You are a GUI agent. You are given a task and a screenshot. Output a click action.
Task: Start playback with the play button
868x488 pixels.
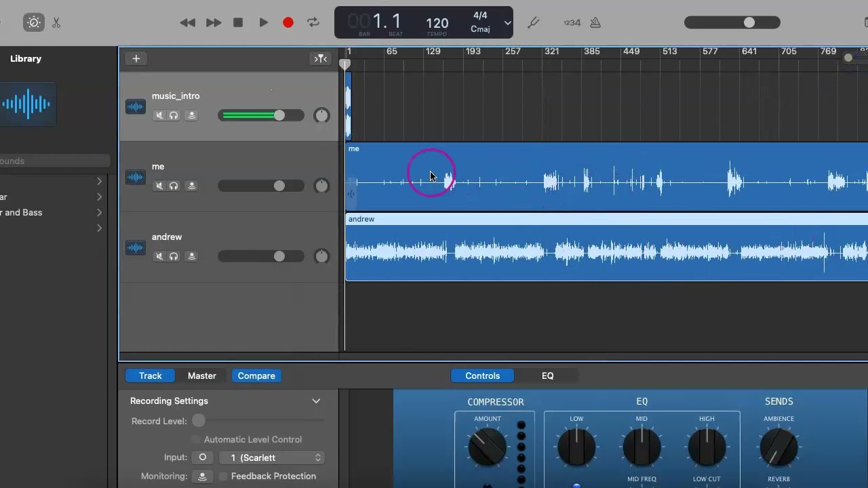coord(263,22)
